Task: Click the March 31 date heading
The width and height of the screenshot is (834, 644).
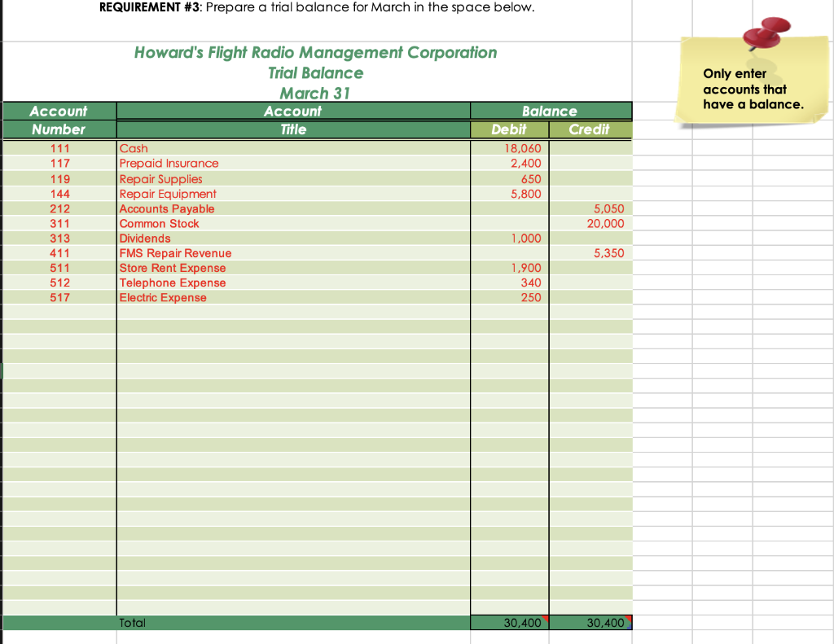Action: (x=315, y=92)
